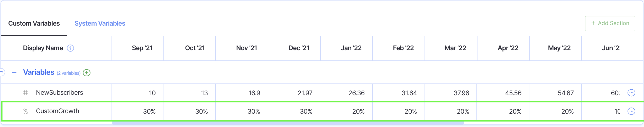Click the NewSubscribers variable name
The image size is (644, 127).
click(x=59, y=93)
